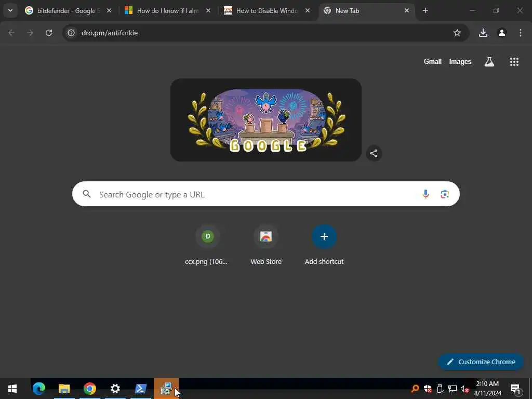Open the Gmail link
The height and width of the screenshot is (399, 532).
(x=433, y=62)
